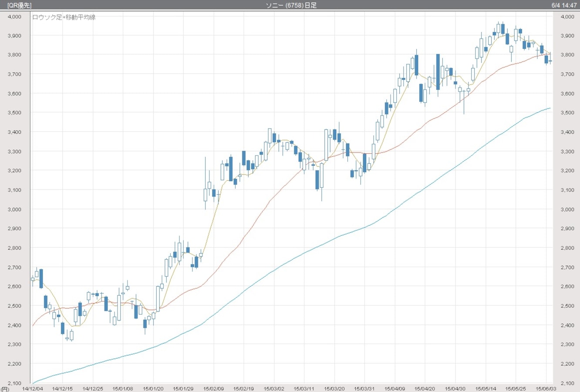The image size is (580, 392).
Task: Click the 2,500 label on left axis
Action: pyautogui.click(x=14, y=306)
